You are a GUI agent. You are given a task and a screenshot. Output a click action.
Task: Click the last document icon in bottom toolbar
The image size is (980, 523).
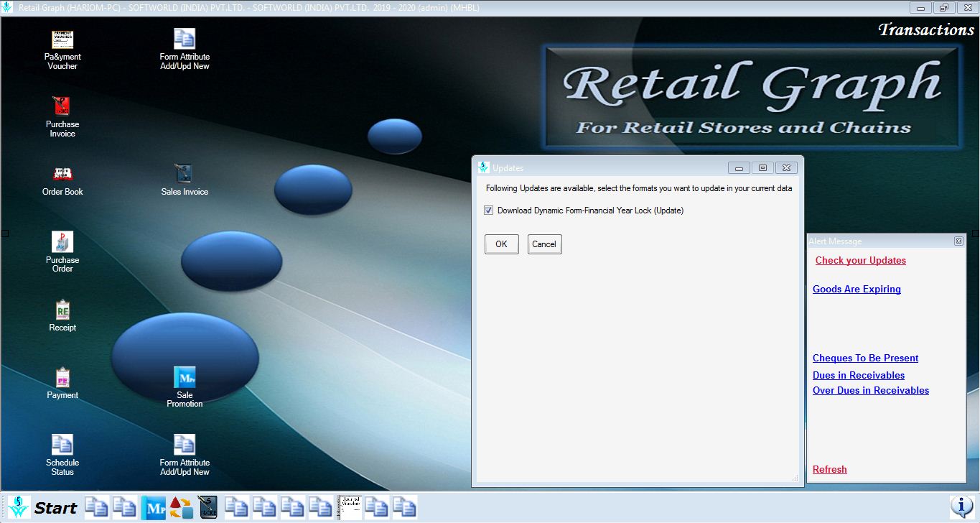(x=405, y=507)
